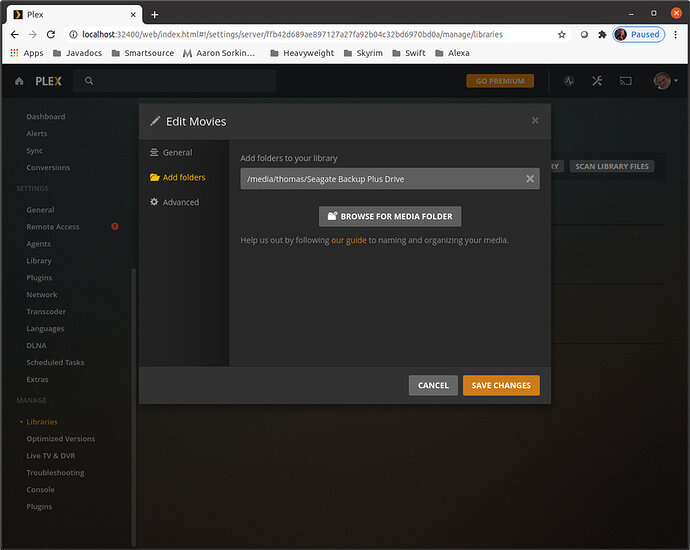Open Chrome three-dot menu

pos(675,34)
